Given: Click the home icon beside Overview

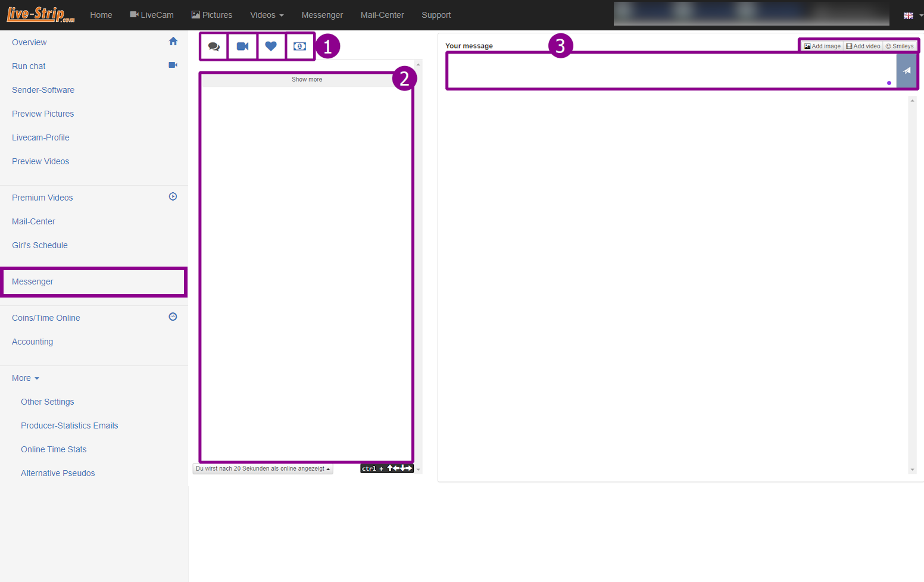Looking at the screenshot, I should [173, 42].
